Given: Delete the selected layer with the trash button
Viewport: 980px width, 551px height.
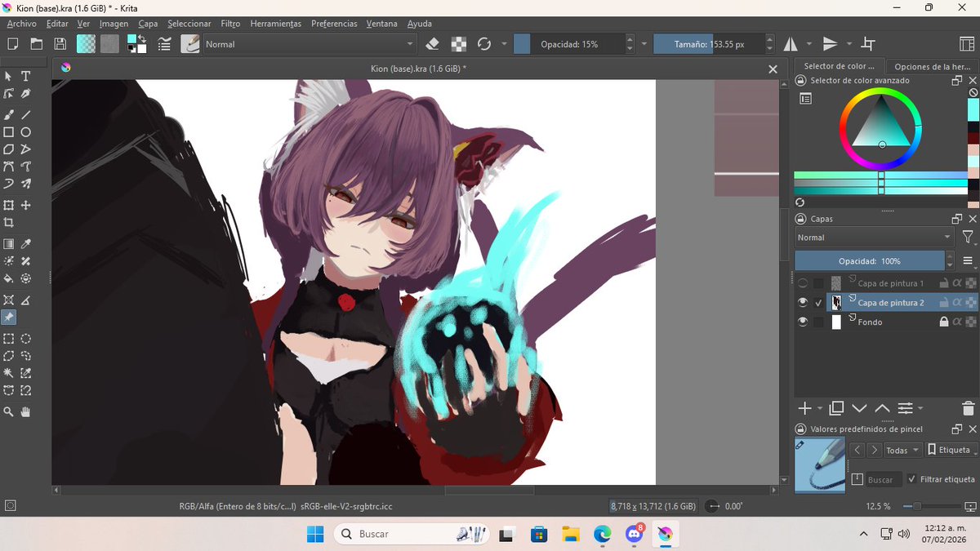Looking at the screenshot, I should [968, 408].
